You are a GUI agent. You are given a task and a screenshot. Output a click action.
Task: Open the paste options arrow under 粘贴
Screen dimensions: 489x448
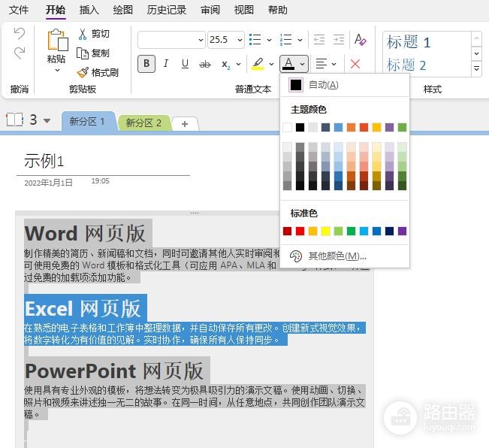click(x=57, y=70)
